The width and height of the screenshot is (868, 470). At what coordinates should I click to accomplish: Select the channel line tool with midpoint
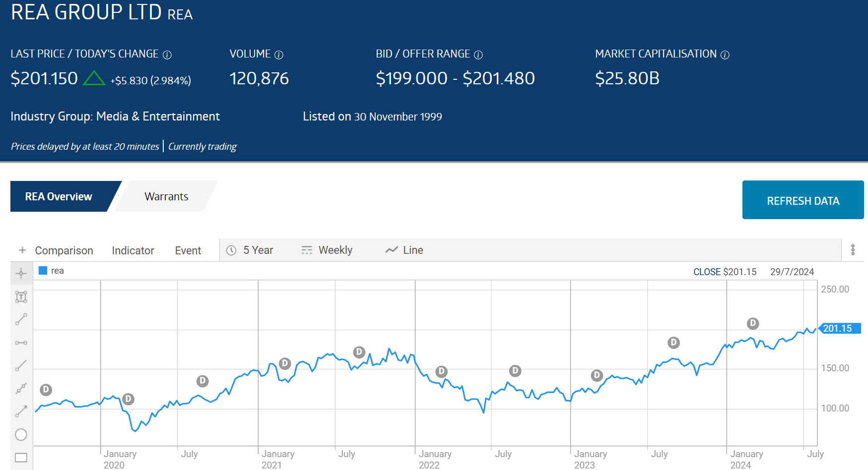click(x=21, y=388)
